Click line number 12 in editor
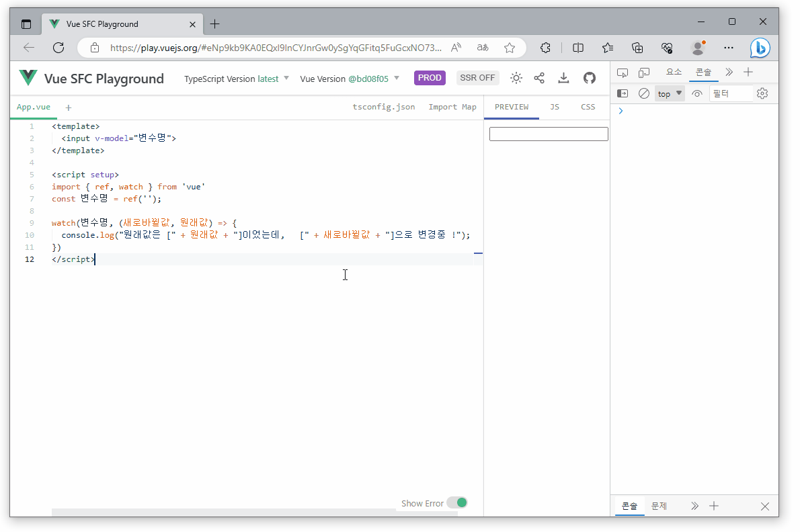The width and height of the screenshot is (800, 532). (x=30, y=259)
